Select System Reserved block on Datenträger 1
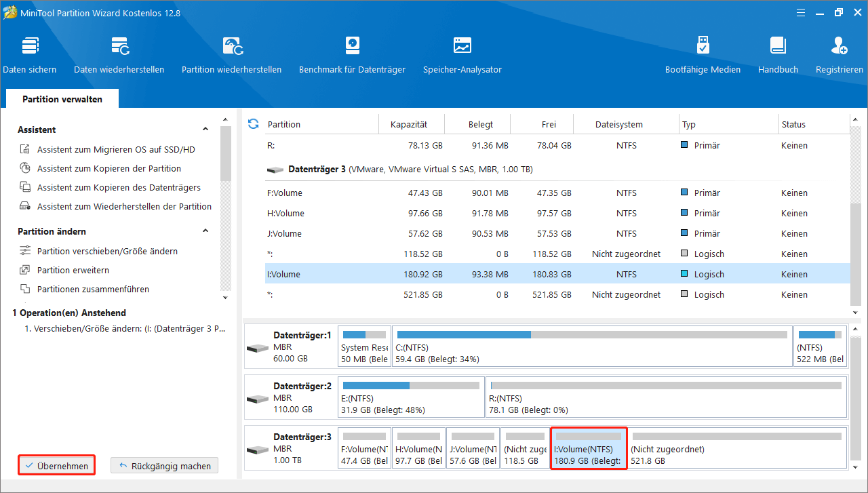Viewport: 868px width, 493px height. [x=365, y=347]
